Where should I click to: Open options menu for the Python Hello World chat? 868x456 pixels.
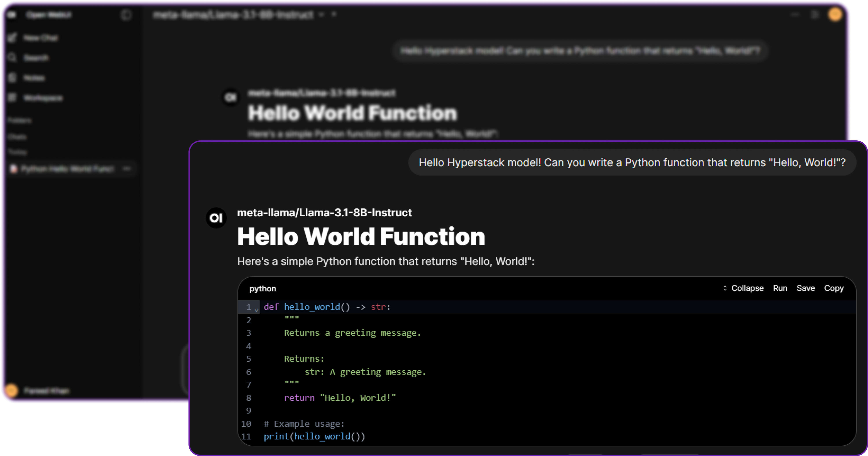point(127,169)
